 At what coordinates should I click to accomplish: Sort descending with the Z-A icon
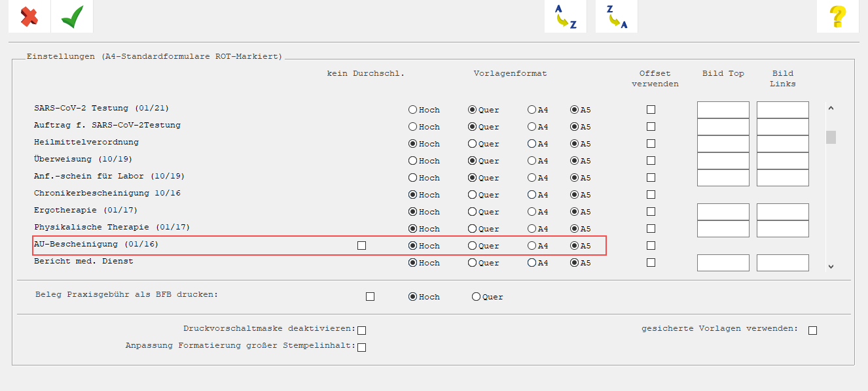point(617,16)
